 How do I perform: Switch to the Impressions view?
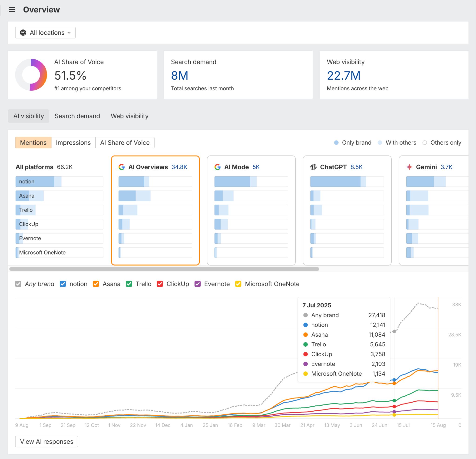(73, 143)
